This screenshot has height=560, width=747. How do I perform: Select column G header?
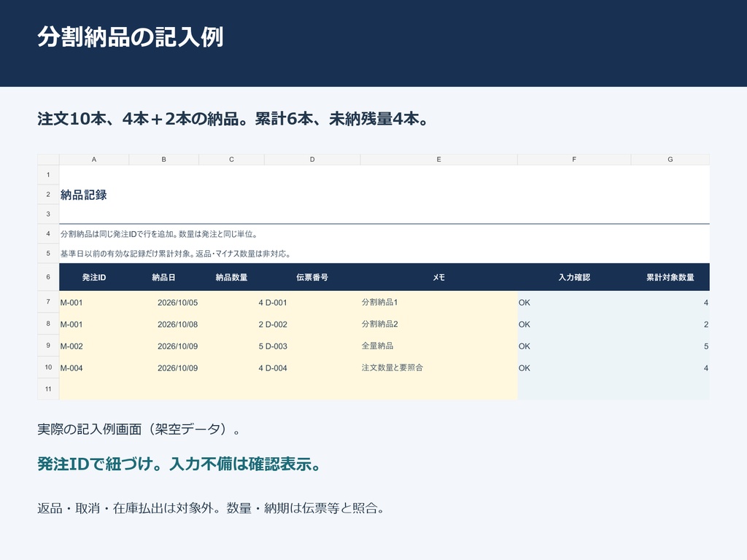click(670, 160)
